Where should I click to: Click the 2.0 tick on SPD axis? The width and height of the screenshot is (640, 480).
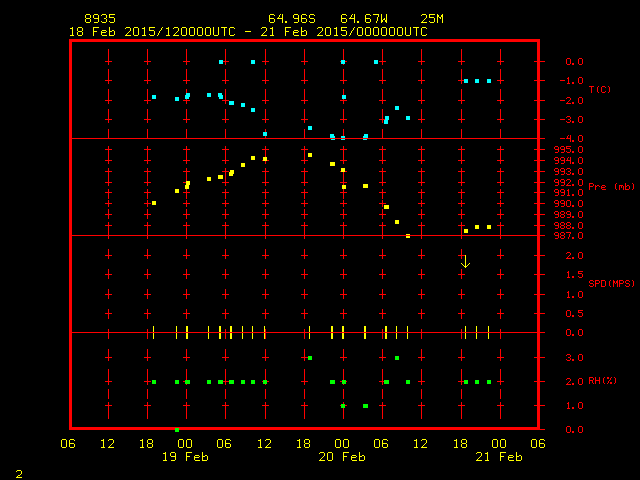point(574,256)
